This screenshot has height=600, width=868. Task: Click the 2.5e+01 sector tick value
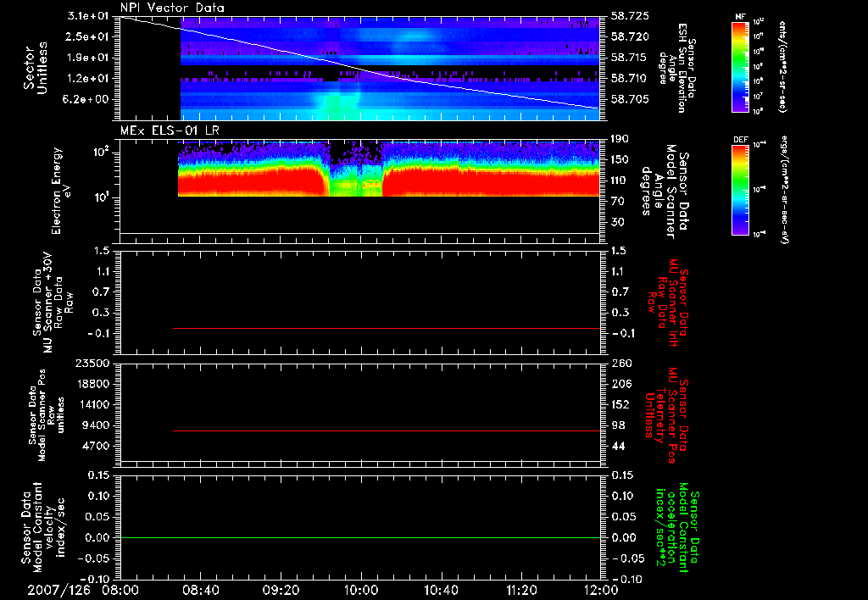pyautogui.click(x=88, y=36)
